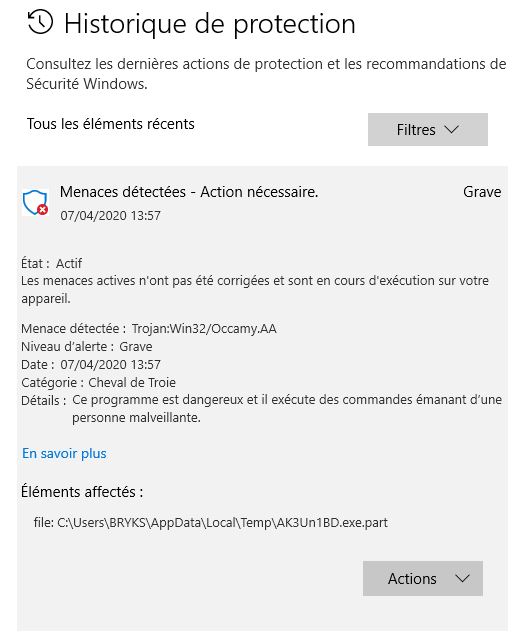
Task: Click the Niveau d'alerte : Grave line
Action: (87, 347)
